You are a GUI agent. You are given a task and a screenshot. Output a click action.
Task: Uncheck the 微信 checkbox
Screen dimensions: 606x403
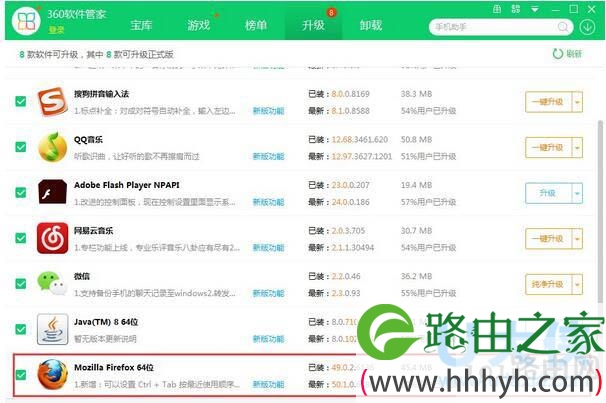point(21,284)
